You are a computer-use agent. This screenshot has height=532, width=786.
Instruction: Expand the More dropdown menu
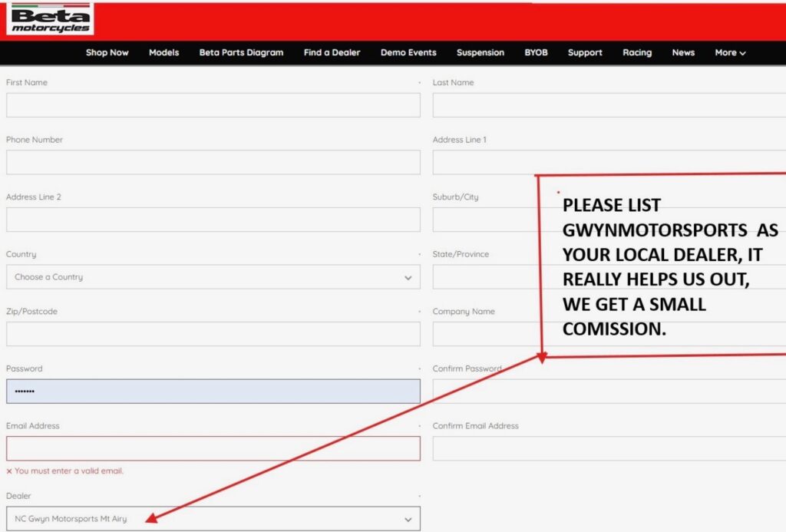tap(730, 53)
